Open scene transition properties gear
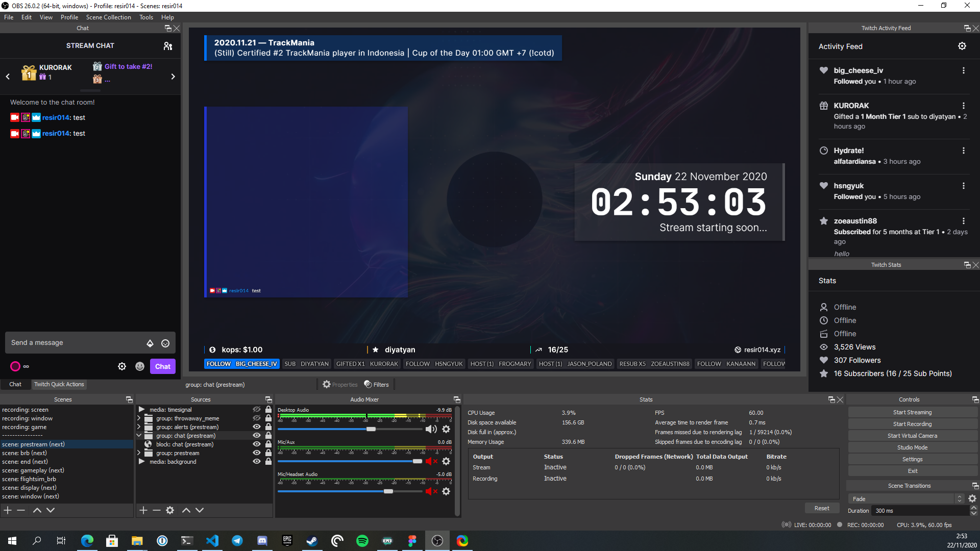The height and width of the screenshot is (551, 980). [972, 498]
